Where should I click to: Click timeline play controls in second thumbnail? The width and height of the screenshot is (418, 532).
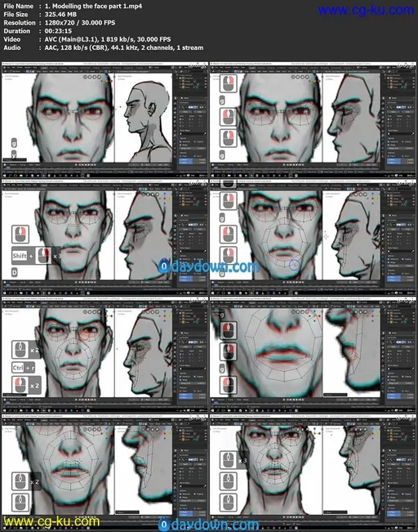[x=294, y=164]
